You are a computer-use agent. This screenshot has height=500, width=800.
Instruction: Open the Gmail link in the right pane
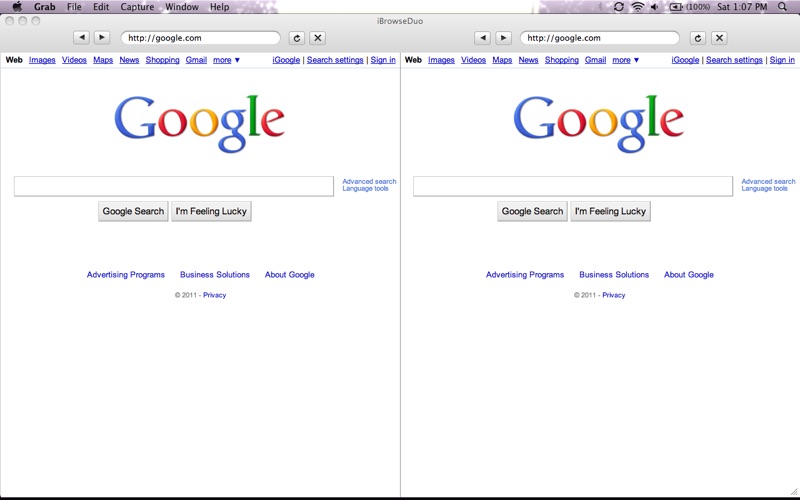point(595,60)
